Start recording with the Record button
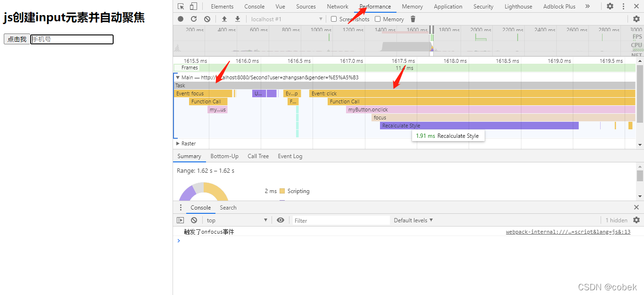644x295 pixels. [181, 19]
